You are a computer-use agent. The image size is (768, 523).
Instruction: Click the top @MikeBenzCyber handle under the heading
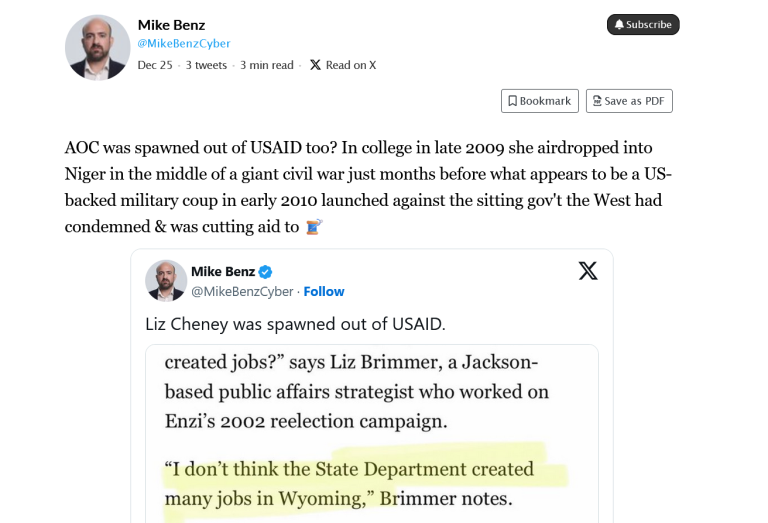[x=184, y=43]
